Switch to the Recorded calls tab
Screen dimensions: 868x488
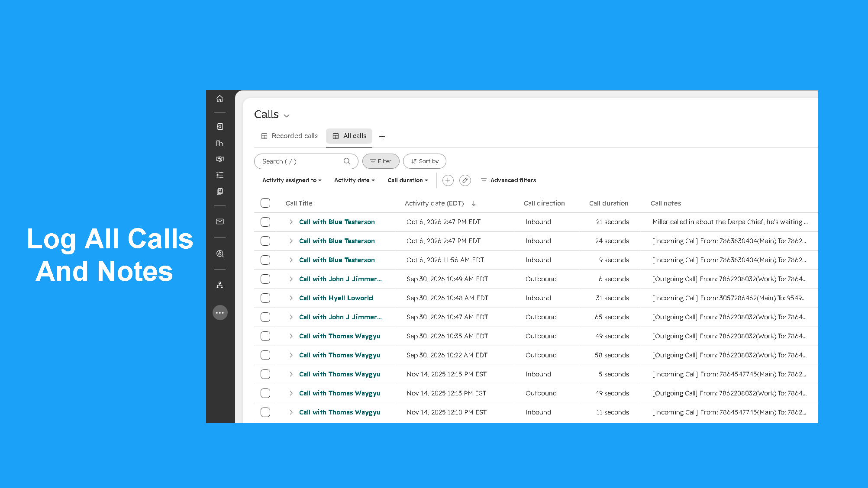coord(290,136)
